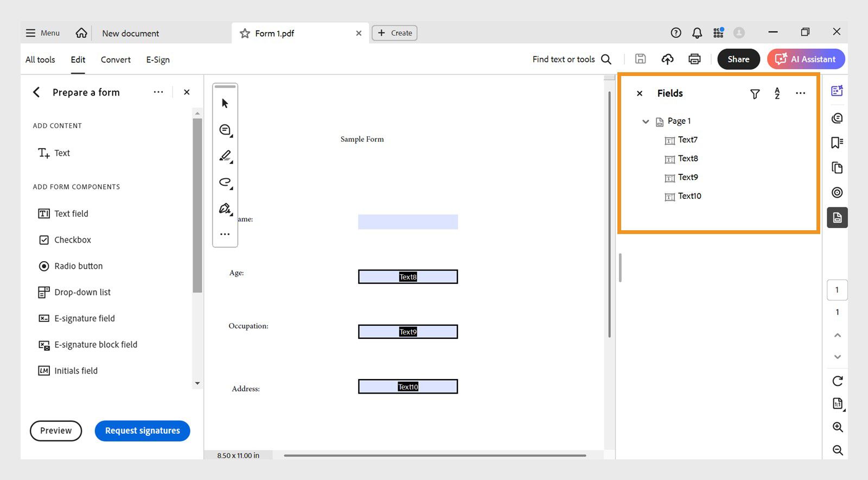The image size is (868, 480).
Task: Click the Fields filter icon
Action: (755, 94)
